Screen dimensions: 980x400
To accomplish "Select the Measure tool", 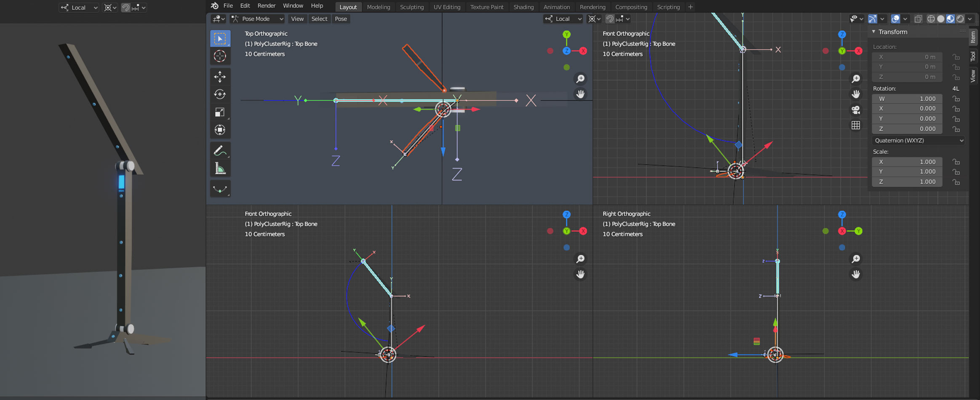I will (220, 168).
